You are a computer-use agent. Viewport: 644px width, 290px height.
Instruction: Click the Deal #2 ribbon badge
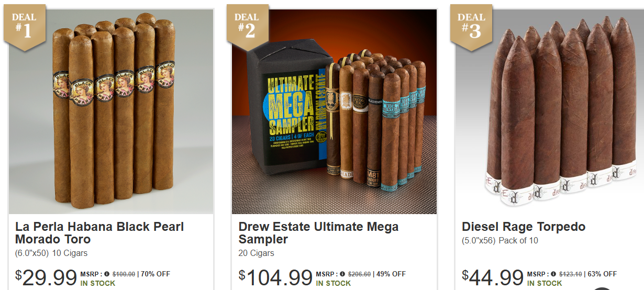[247, 27]
